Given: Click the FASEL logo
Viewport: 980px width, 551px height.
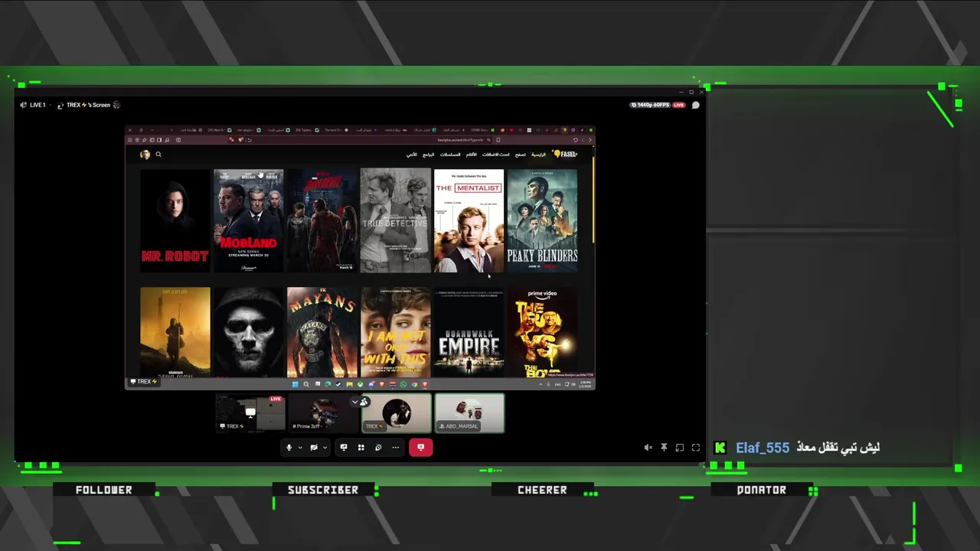Looking at the screenshot, I should 565,154.
